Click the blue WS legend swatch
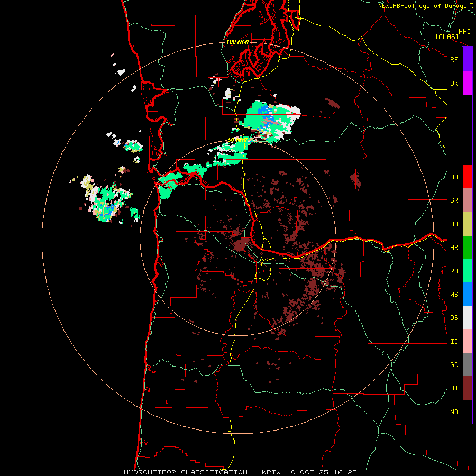Viewport: 476px width, 476px height. point(467,294)
